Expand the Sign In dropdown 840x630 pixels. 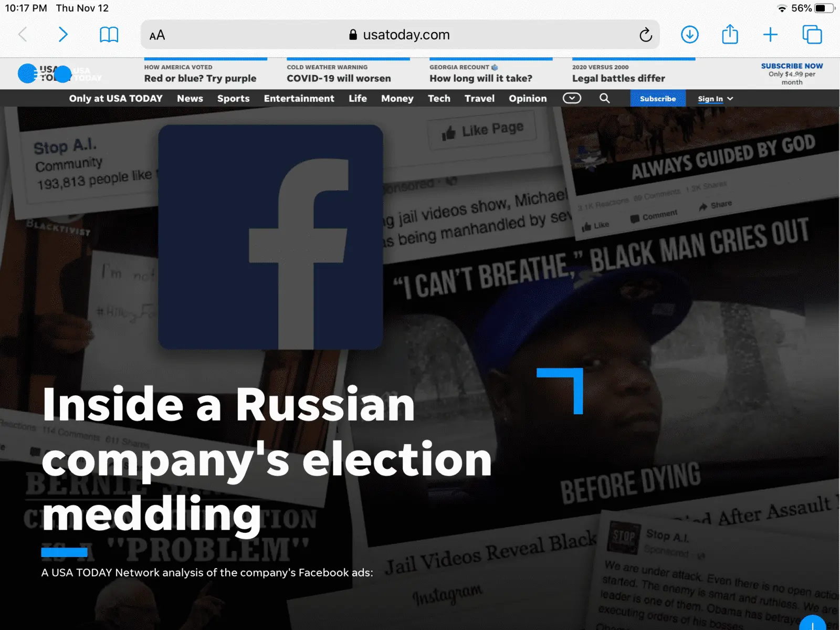(x=715, y=99)
